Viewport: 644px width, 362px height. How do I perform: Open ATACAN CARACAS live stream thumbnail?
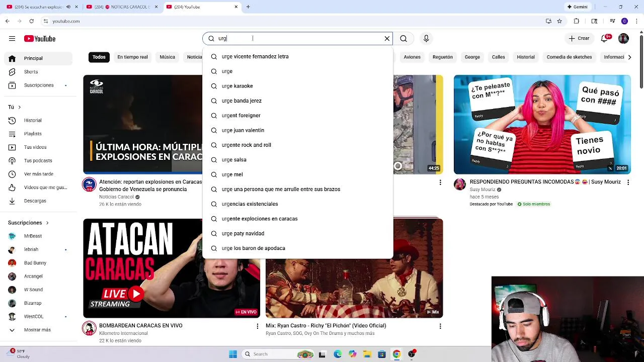pyautogui.click(x=172, y=268)
